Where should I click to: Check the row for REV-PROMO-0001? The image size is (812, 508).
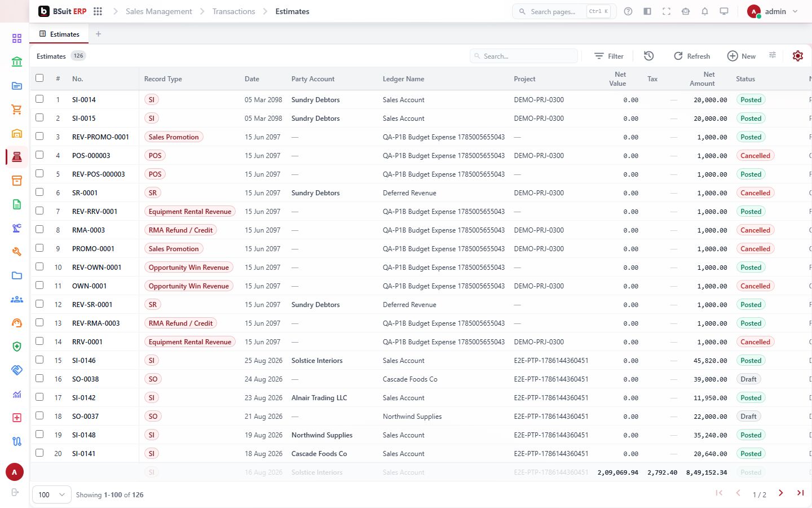(x=39, y=136)
